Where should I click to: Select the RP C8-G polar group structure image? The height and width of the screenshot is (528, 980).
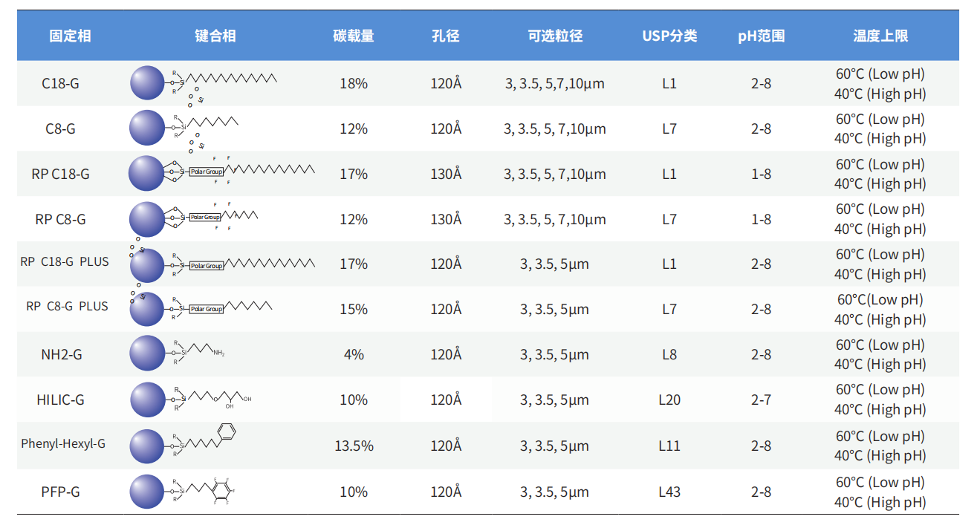[x=193, y=218]
